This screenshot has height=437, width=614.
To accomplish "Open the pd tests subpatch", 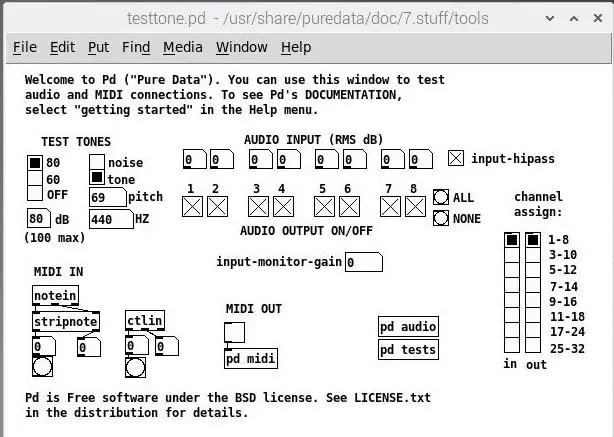I will 408,349.
